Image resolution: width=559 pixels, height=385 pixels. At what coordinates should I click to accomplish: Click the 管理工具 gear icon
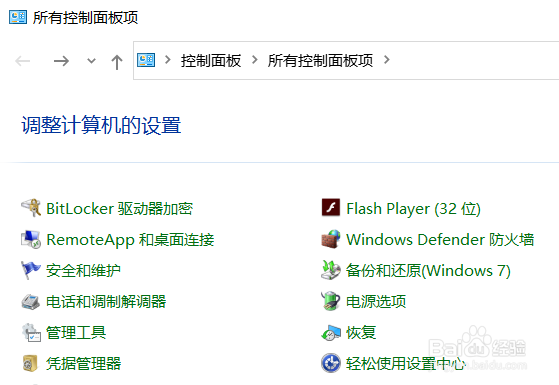tap(31, 333)
